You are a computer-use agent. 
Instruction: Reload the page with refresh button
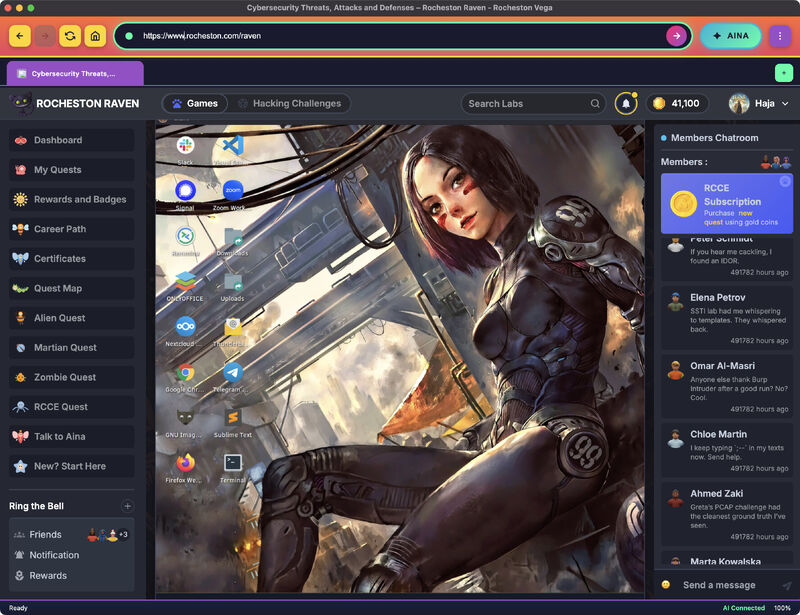(x=70, y=36)
